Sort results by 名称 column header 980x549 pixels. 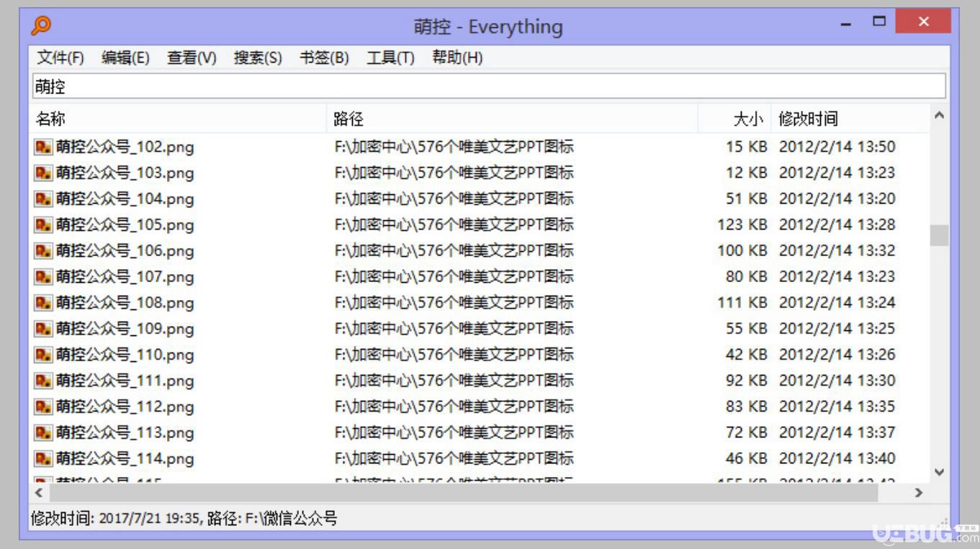(x=179, y=119)
